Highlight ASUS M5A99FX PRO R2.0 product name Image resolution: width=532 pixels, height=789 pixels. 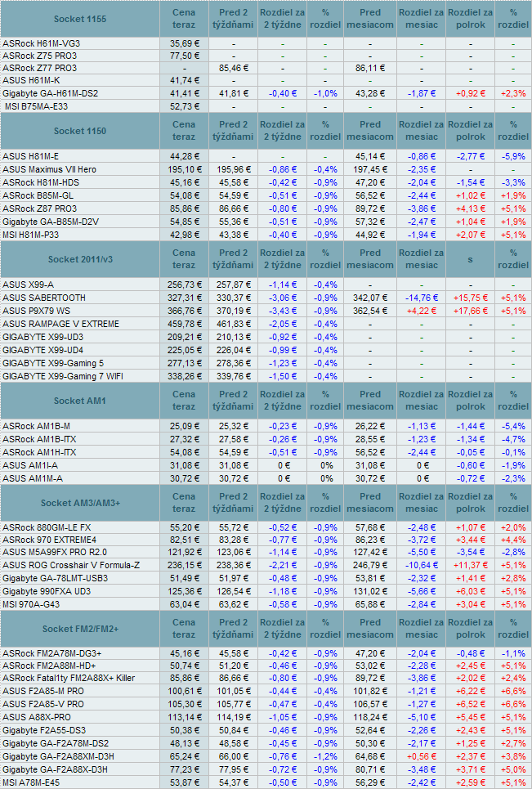click(55, 552)
